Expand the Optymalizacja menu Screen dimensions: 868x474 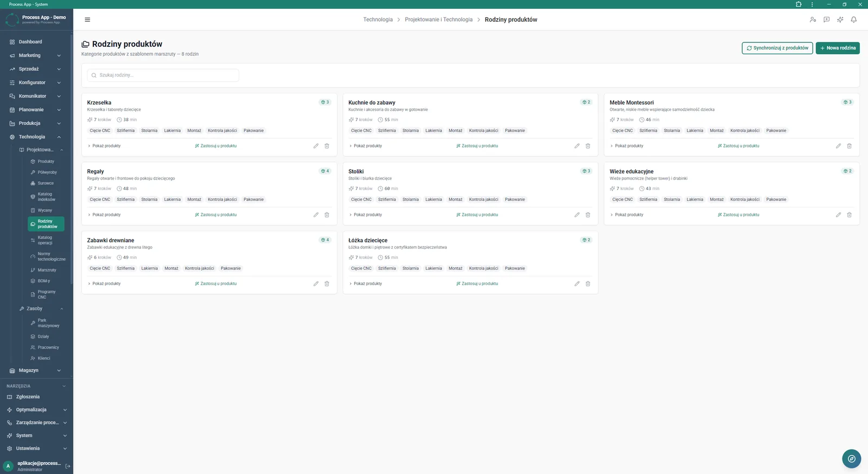pos(35,410)
